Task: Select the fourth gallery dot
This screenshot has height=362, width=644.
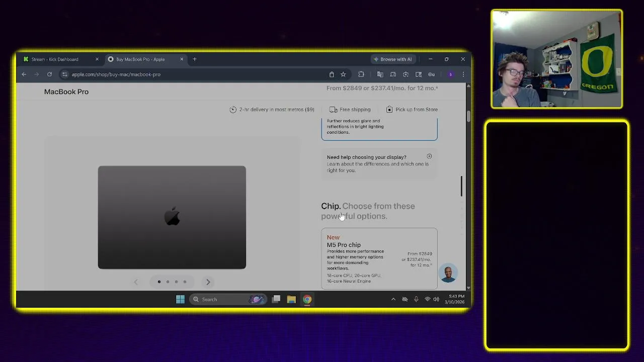Action: (185, 282)
